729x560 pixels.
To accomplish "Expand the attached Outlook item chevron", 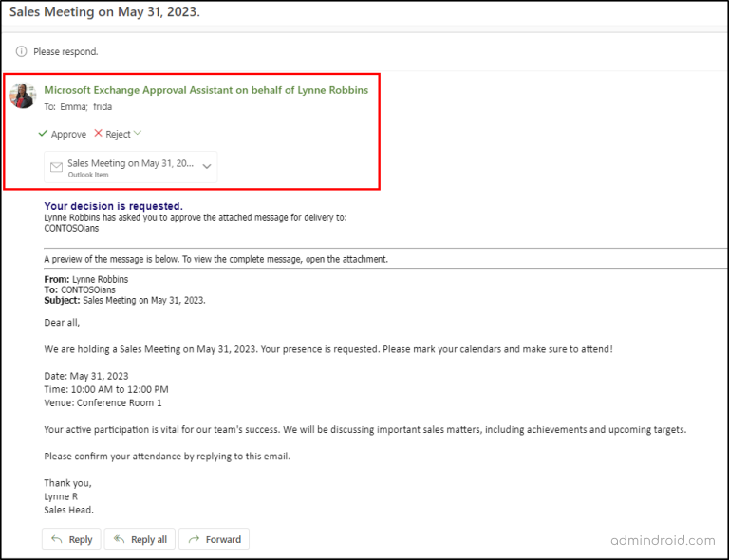I will click(207, 166).
